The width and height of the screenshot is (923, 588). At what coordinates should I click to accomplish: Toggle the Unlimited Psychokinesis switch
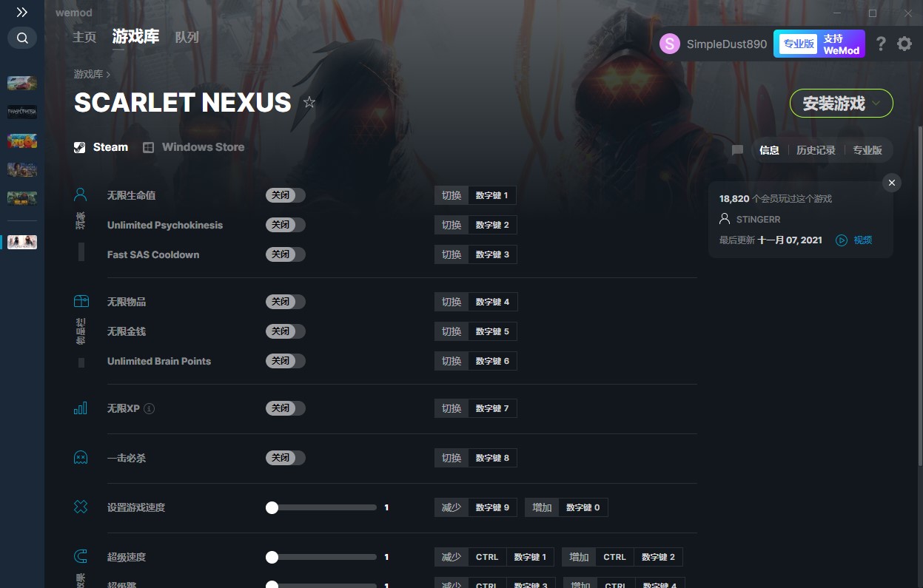click(286, 225)
